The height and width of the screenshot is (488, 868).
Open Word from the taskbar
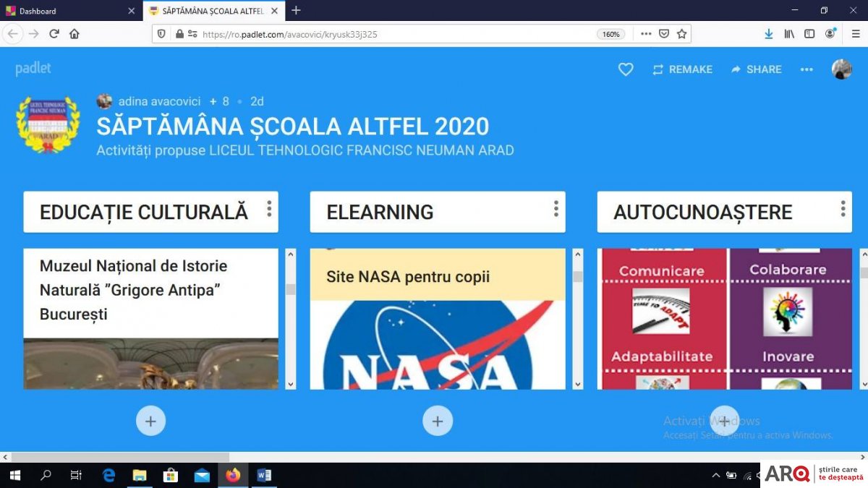(264, 475)
